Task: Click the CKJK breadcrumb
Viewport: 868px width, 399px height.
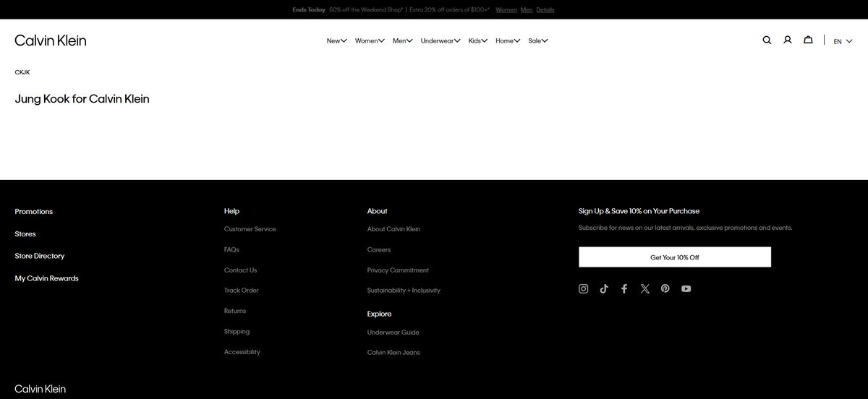Action: (x=22, y=72)
